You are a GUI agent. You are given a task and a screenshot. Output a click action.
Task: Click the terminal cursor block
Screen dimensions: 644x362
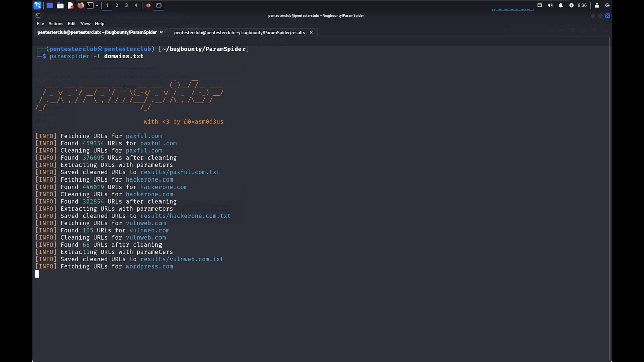37,274
